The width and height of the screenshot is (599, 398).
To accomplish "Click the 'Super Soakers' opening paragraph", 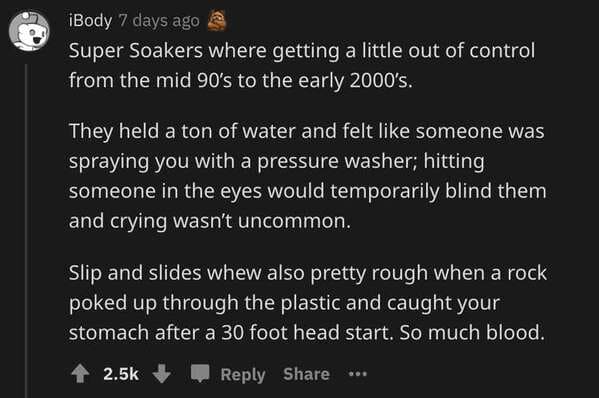I will (x=302, y=65).
